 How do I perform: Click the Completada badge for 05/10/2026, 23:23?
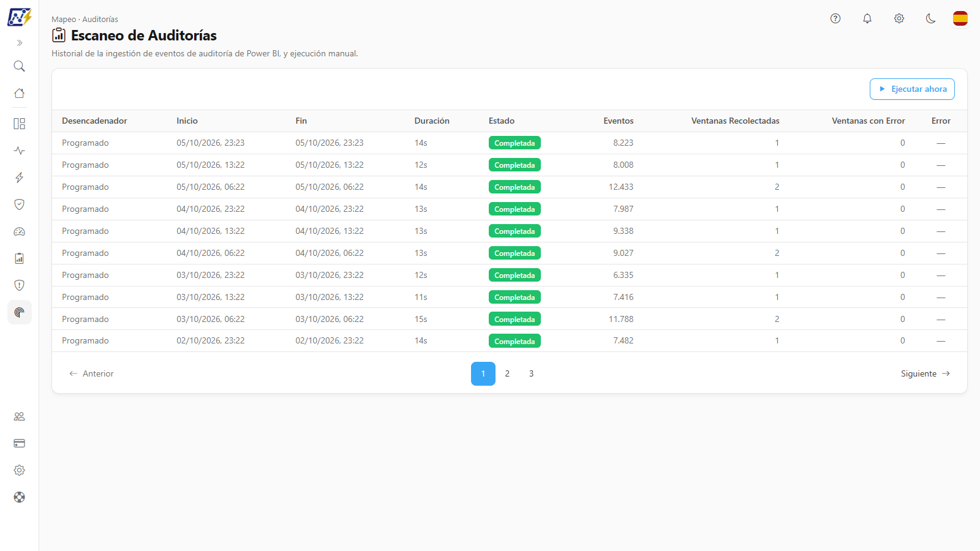point(514,143)
